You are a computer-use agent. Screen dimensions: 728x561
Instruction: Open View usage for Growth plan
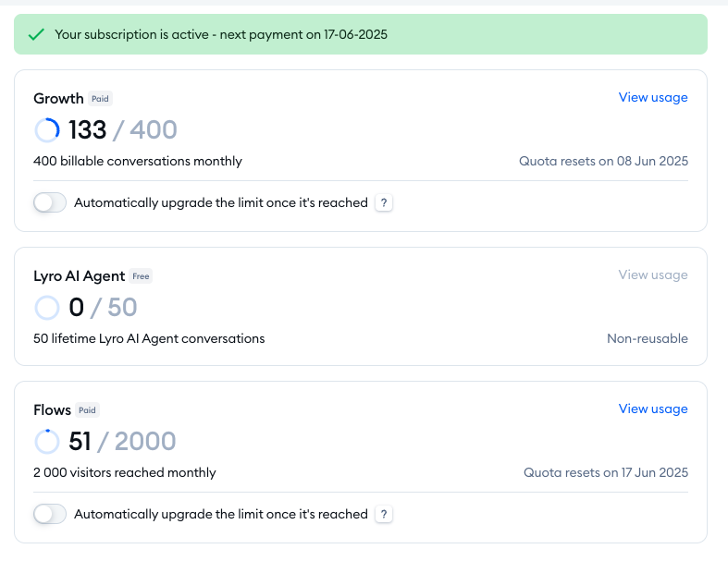(x=653, y=97)
